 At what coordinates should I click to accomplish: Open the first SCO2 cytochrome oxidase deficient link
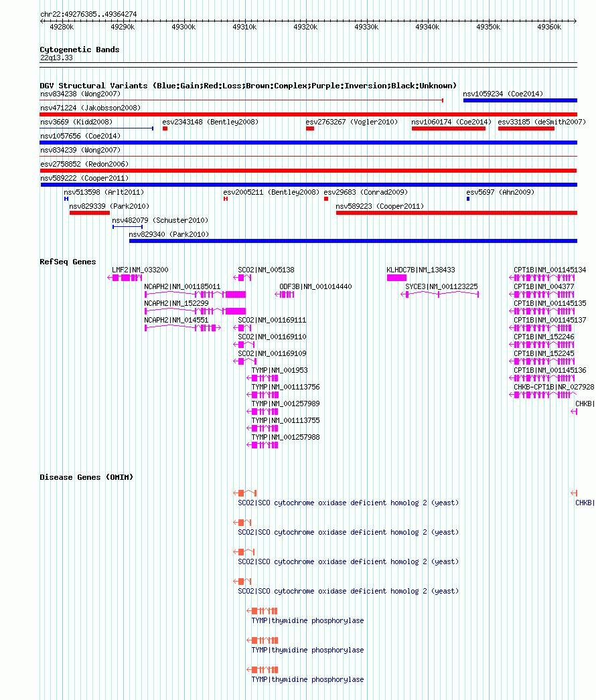(x=348, y=503)
